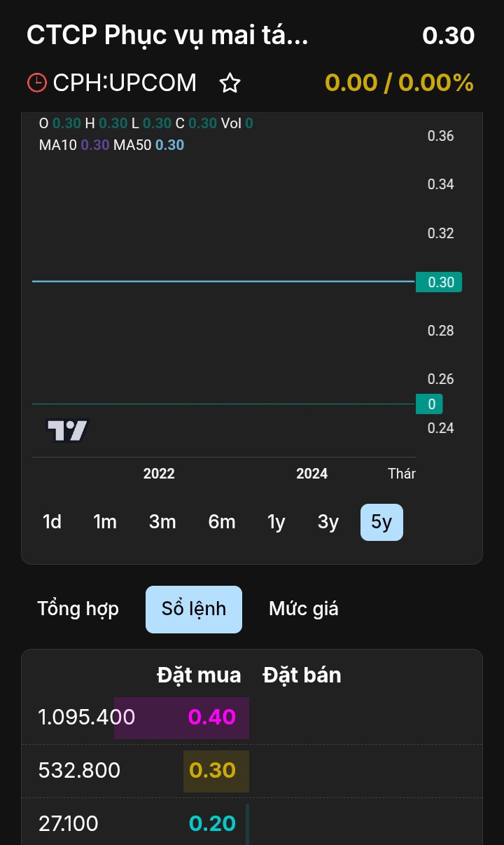This screenshot has width=504, height=845.
Task: Select the 1m chart range
Action: (105, 522)
